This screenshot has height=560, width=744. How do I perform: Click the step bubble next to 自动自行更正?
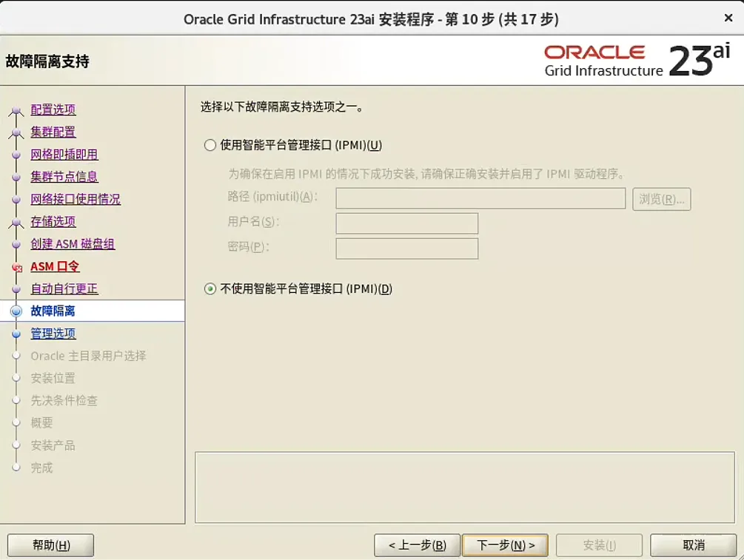(x=16, y=289)
